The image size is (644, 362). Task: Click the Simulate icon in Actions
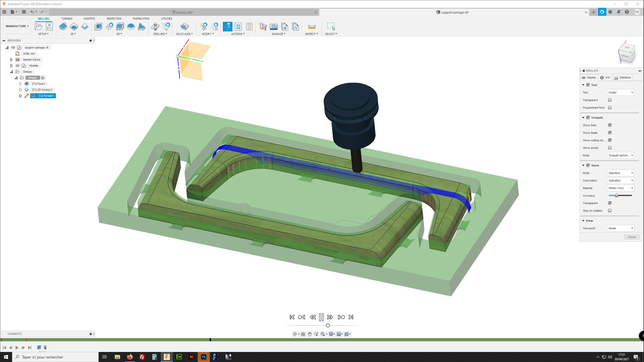tap(227, 27)
